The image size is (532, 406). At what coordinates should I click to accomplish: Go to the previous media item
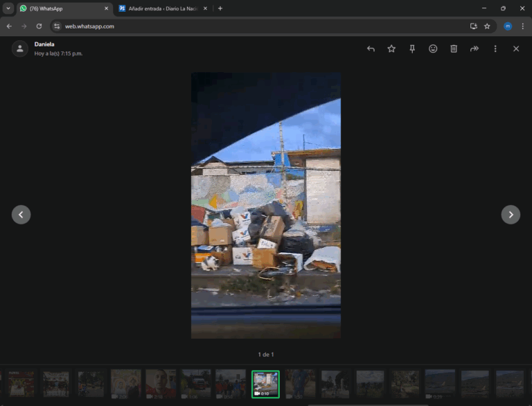pyautogui.click(x=21, y=215)
